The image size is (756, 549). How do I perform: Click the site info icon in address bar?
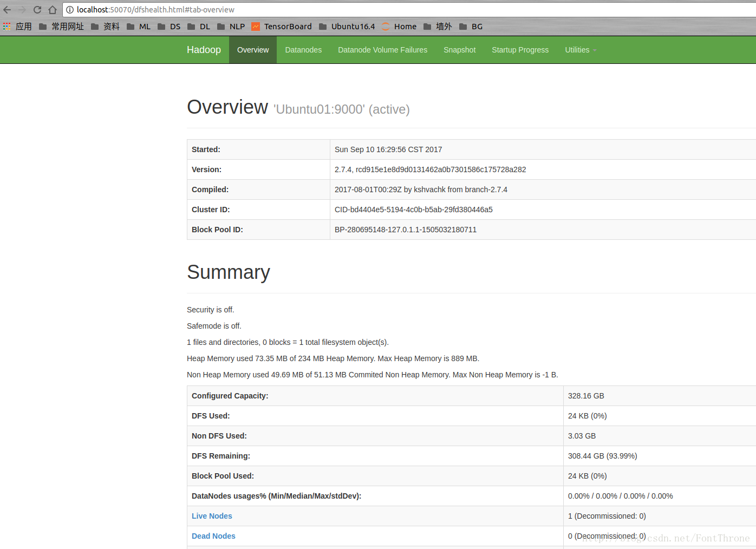70,10
